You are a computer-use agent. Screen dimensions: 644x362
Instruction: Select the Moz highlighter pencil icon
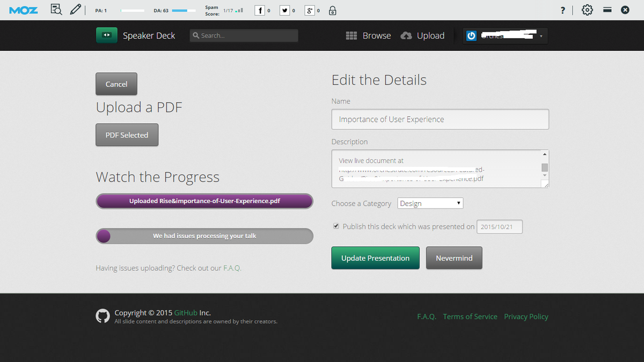click(76, 10)
